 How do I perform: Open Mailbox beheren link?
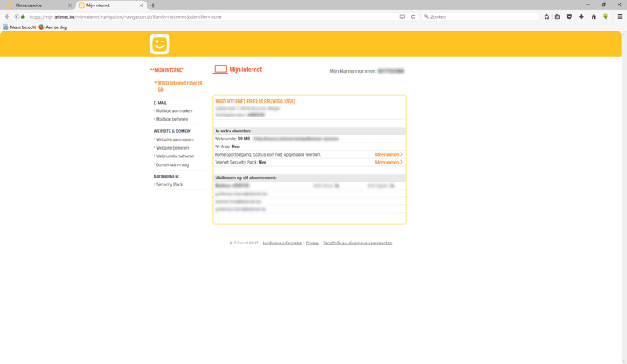coord(172,119)
